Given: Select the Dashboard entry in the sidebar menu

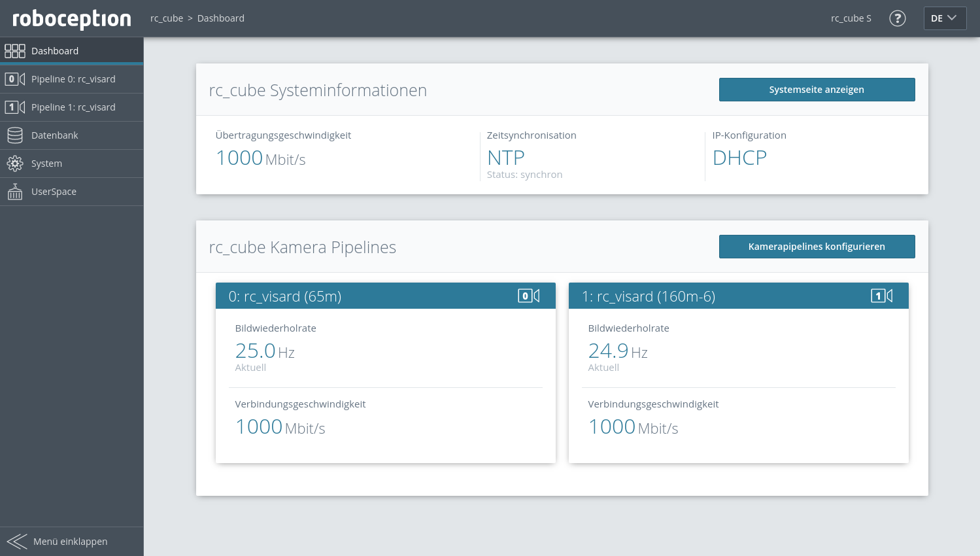Looking at the screenshot, I should 55,50.
